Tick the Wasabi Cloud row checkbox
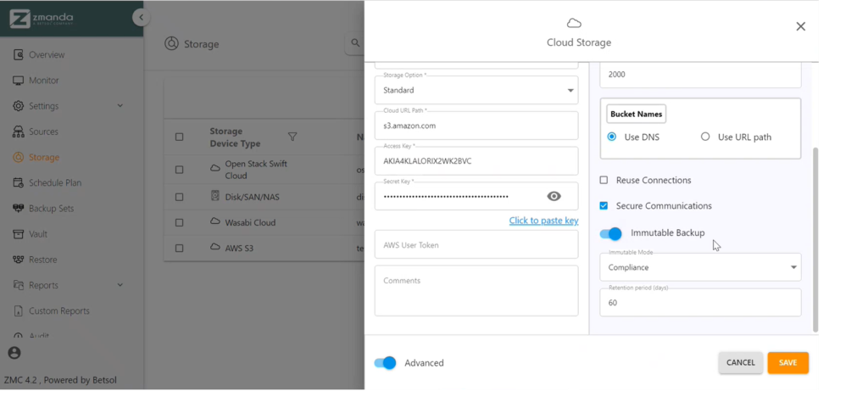 180,223
